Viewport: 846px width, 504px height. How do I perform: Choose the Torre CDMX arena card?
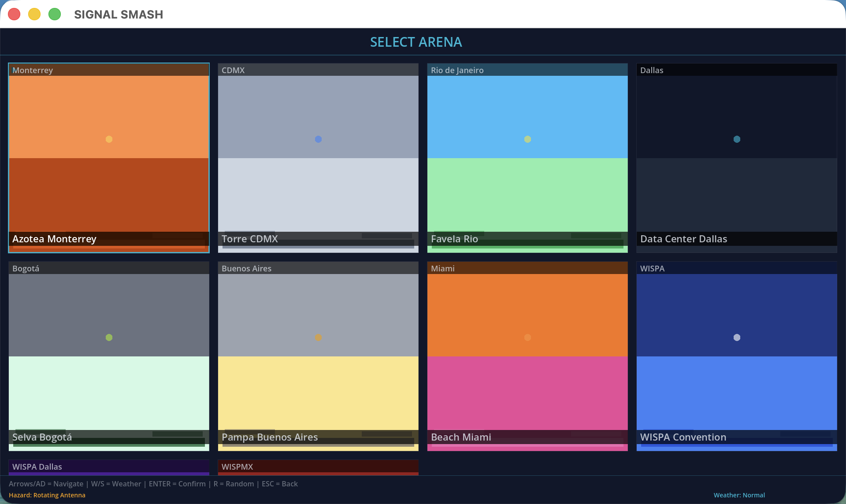tap(318, 158)
